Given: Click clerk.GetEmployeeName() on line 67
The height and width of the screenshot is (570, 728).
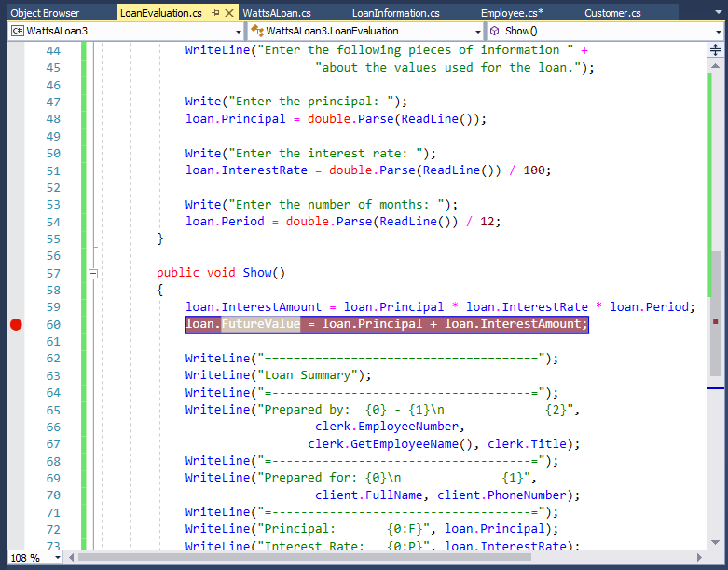Looking at the screenshot, I should (390, 444).
